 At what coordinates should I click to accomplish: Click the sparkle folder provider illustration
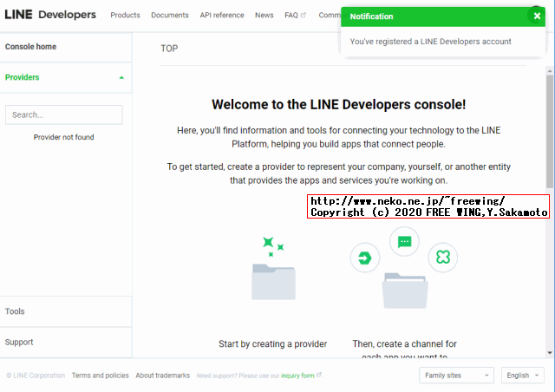274,268
